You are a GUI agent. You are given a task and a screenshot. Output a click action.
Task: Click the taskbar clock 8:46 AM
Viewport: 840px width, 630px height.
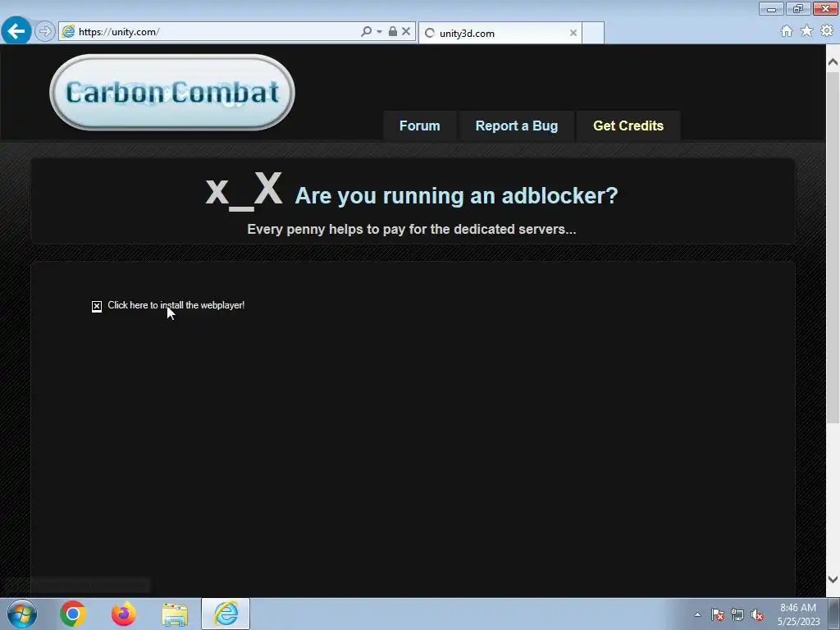(x=798, y=608)
